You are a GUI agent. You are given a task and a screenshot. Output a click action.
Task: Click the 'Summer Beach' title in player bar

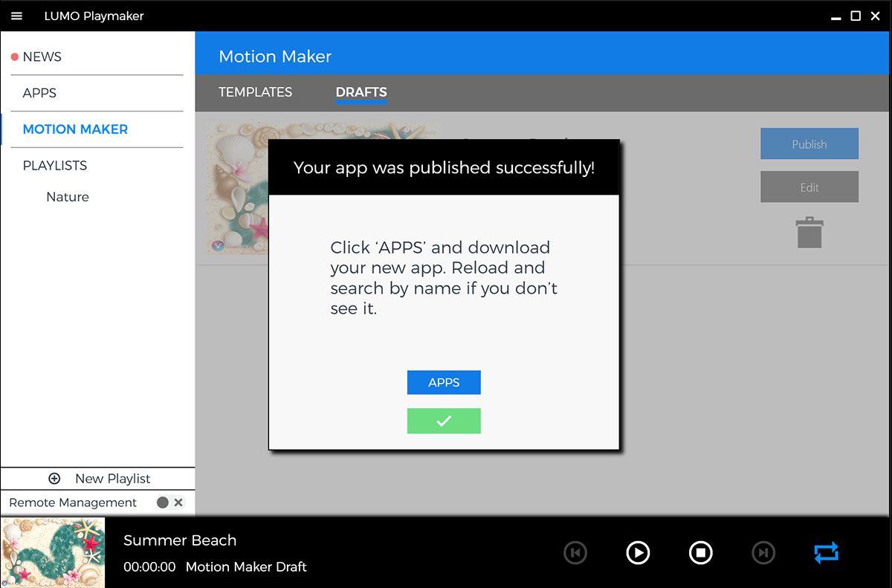pos(180,540)
